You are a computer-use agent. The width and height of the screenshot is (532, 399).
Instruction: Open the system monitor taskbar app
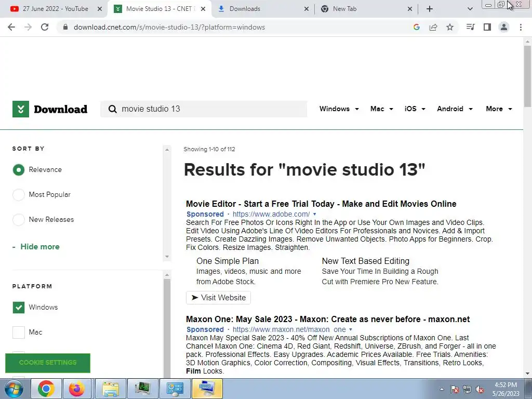(x=143, y=389)
